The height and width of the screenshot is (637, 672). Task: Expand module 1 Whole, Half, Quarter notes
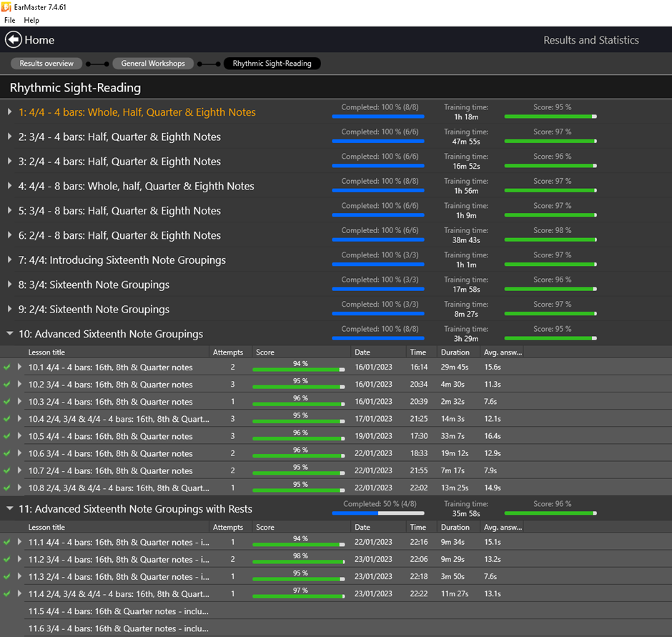(9, 112)
